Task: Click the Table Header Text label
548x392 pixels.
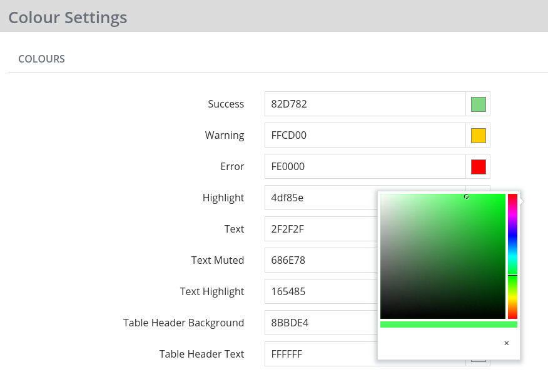Action: point(201,354)
